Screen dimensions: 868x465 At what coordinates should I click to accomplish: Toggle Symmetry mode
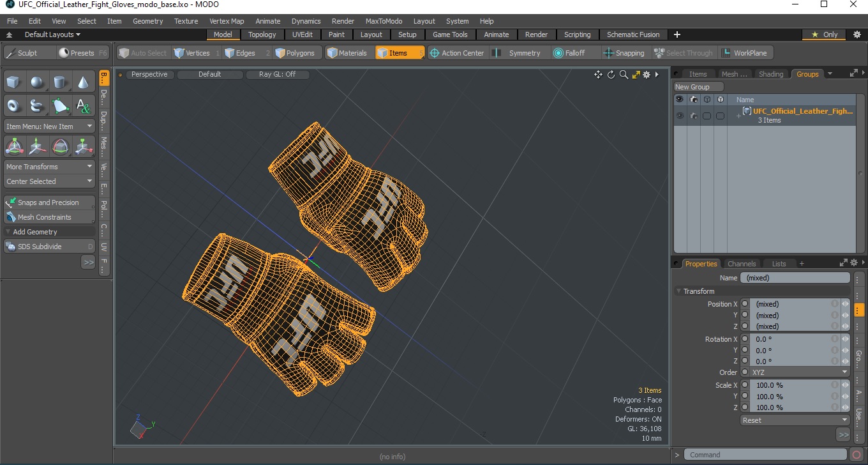point(517,53)
